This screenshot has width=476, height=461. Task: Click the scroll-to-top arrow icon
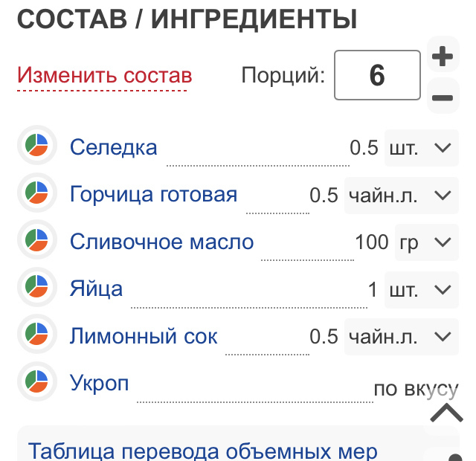[446, 413]
